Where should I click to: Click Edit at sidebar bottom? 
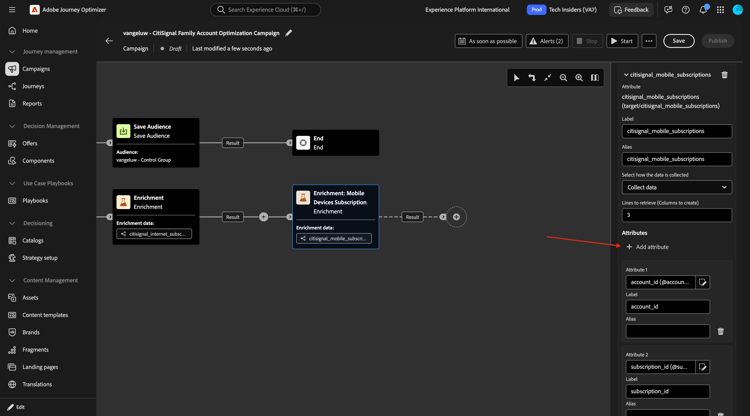16,407
